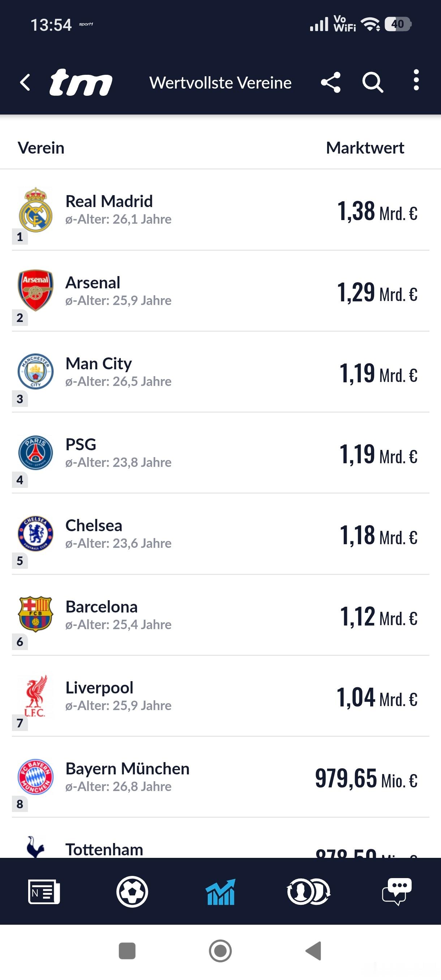The image size is (441, 980).
Task: Open the transfers tab with player icons
Action: tap(309, 891)
